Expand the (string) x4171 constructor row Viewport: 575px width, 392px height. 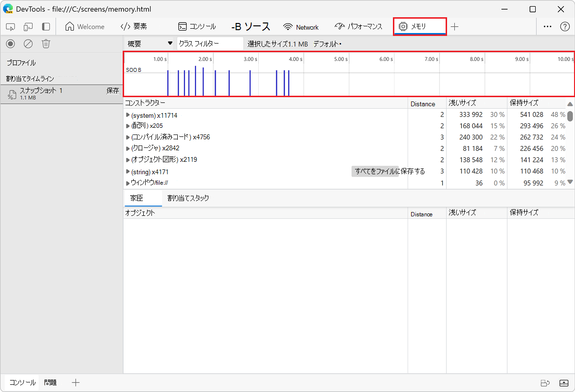128,171
